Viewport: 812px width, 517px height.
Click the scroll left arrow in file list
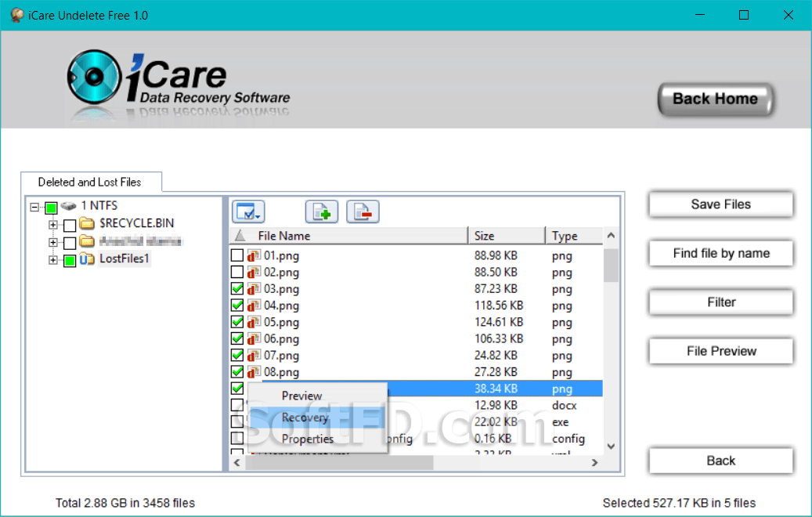[237, 463]
